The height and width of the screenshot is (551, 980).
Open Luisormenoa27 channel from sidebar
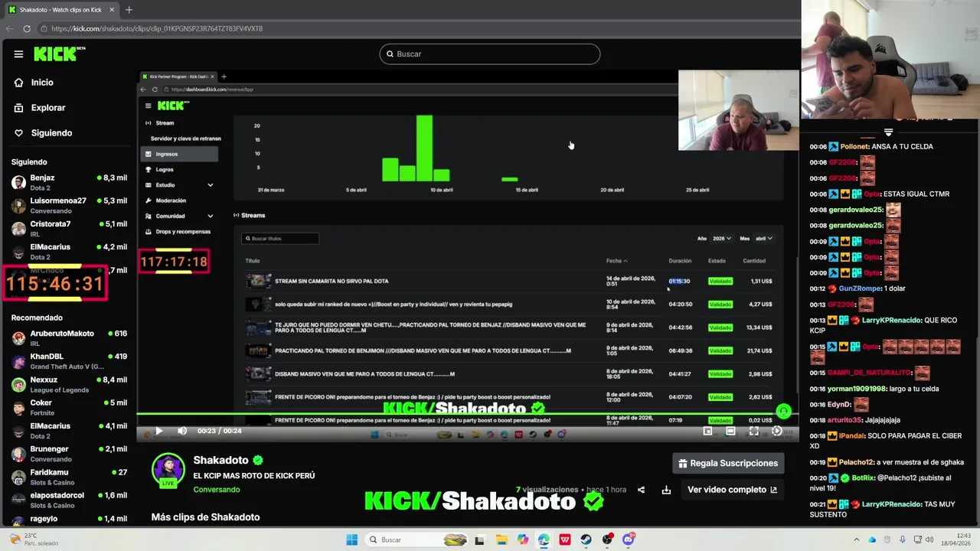[69, 205]
